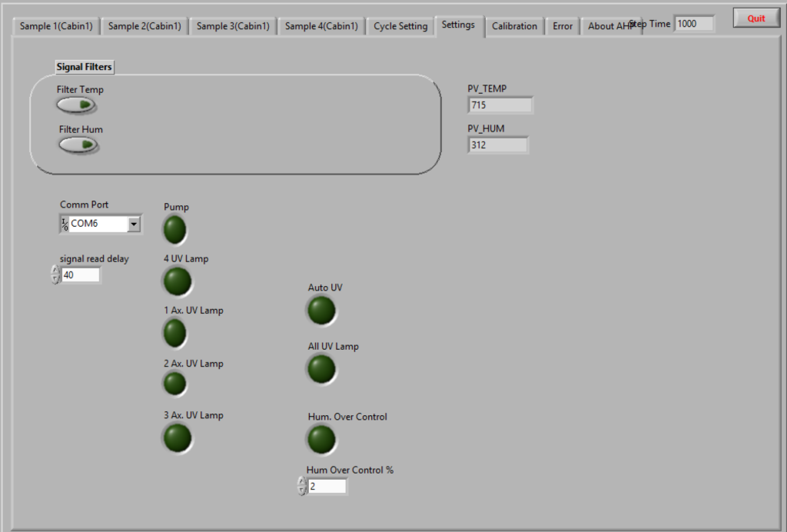Select the PV_TEMP value field
This screenshot has height=532, width=787.
coord(500,105)
